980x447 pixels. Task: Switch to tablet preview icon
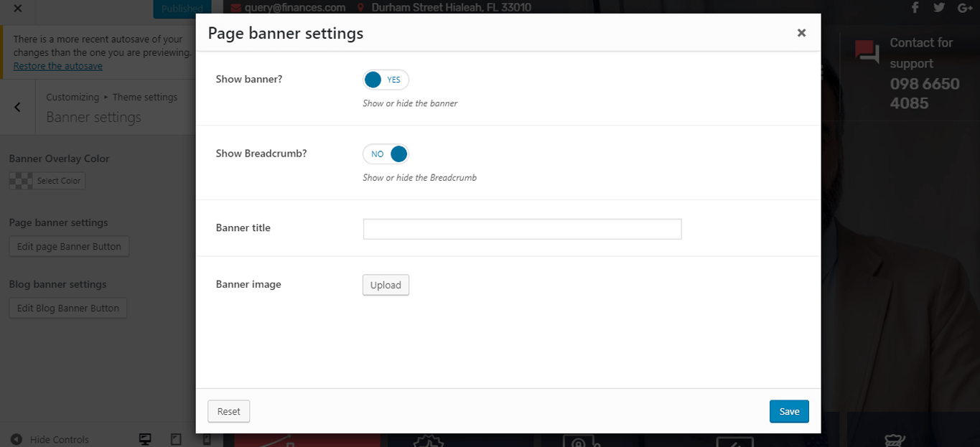(176, 439)
